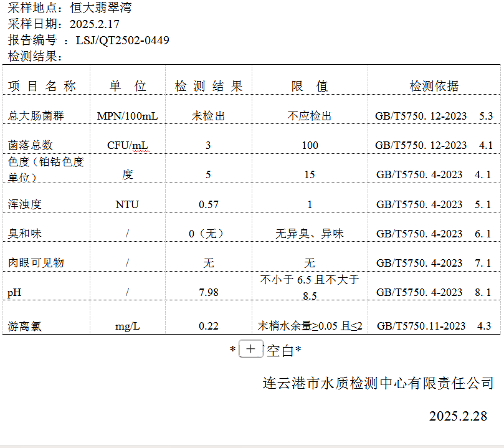The image size is (504, 448).
Task: Click the 游离氯 result value 0.22
Action: 208,326
